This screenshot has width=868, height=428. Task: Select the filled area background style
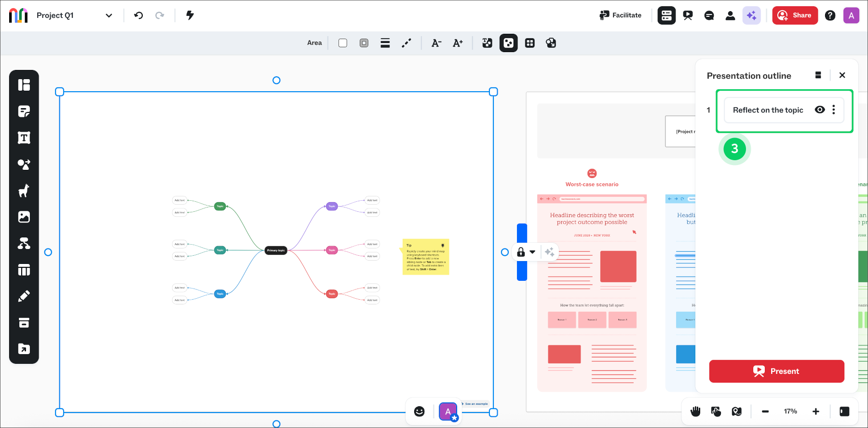(364, 43)
